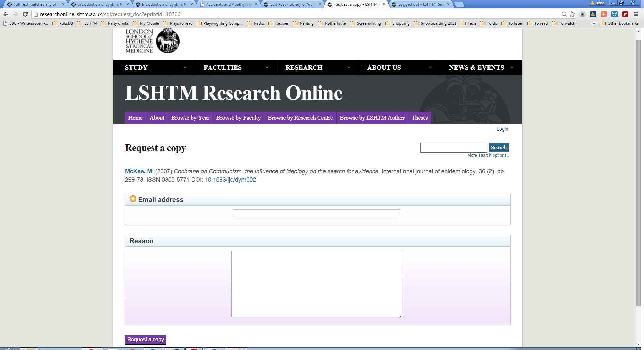This screenshot has height=350, width=644.
Task: Click the zoom magnifier icon in address bar
Action: [x=564, y=14]
